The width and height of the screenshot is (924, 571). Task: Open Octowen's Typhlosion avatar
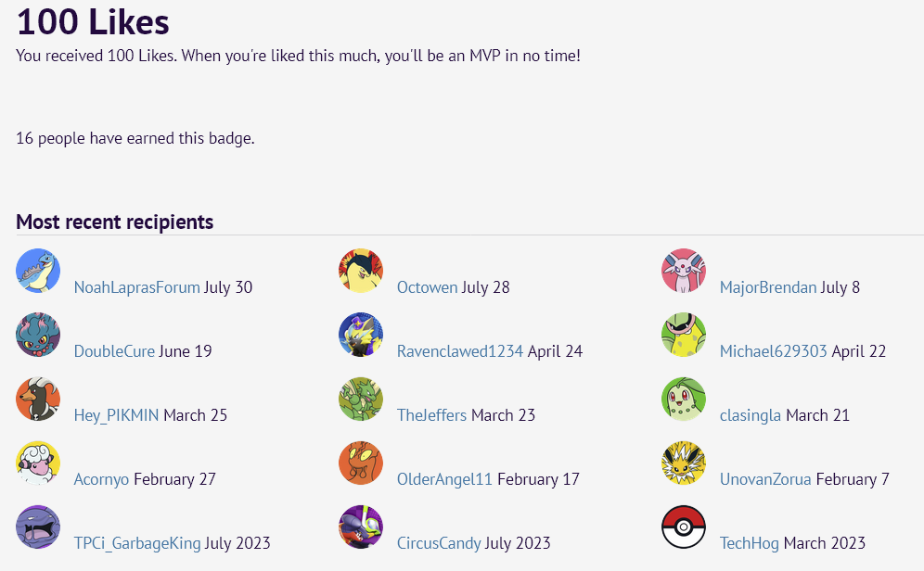(x=361, y=271)
